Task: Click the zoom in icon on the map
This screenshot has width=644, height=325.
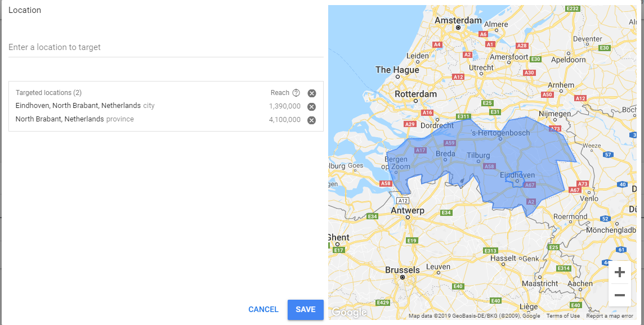Action: coord(619,272)
